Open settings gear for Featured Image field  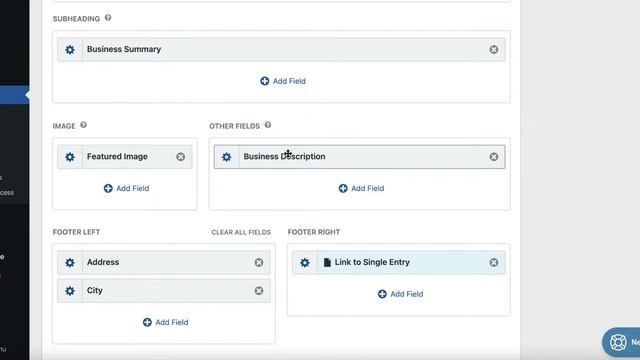click(x=70, y=157)
